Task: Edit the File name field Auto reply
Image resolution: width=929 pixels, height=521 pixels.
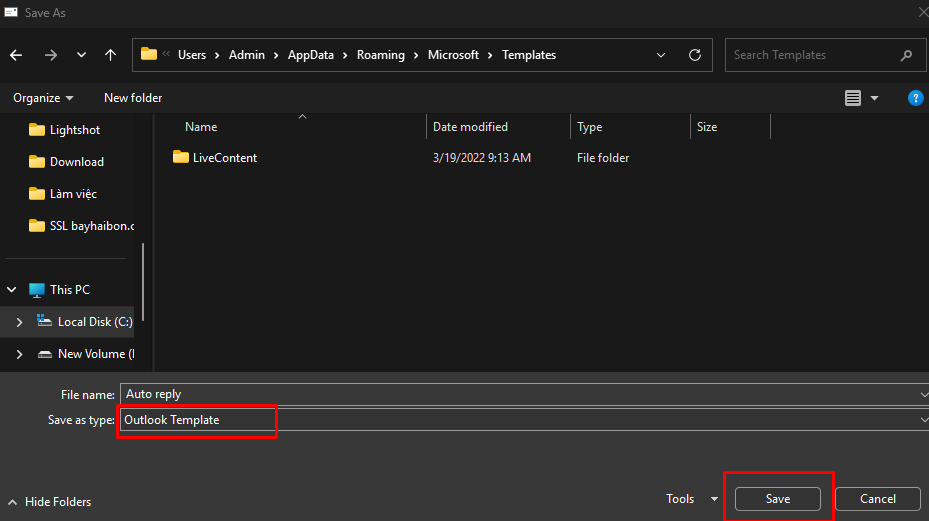Action: 524,394
